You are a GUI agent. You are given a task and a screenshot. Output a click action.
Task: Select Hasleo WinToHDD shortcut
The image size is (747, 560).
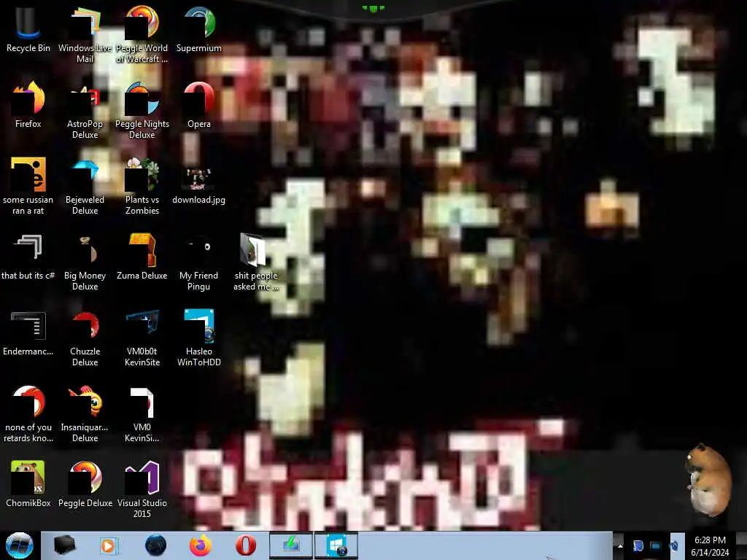pyautogui.click(x=198, y=338)
